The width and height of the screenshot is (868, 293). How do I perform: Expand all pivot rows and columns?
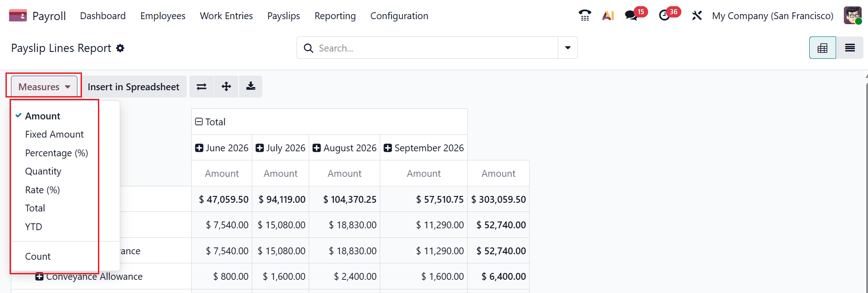tap(226, 87)
